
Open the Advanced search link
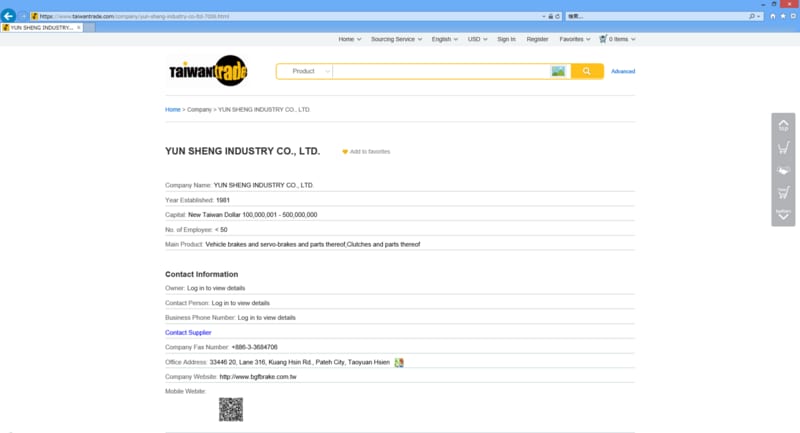tap(623, 71)
